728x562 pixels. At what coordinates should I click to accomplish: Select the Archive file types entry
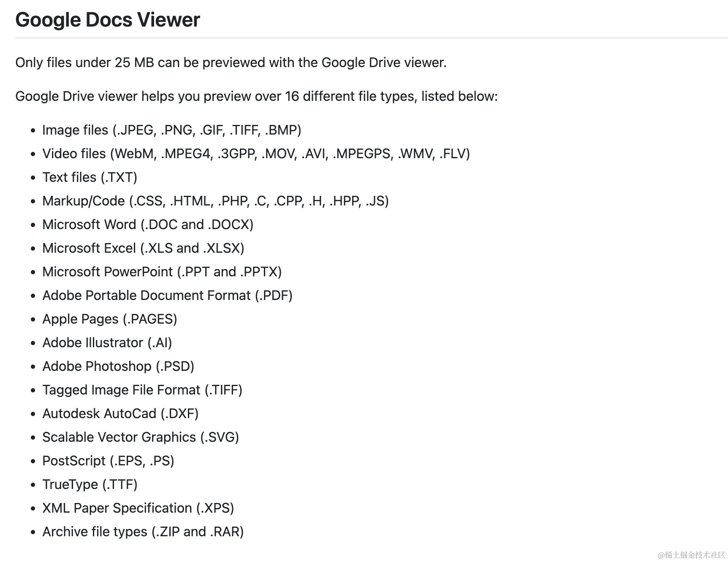tap(143, 532)
